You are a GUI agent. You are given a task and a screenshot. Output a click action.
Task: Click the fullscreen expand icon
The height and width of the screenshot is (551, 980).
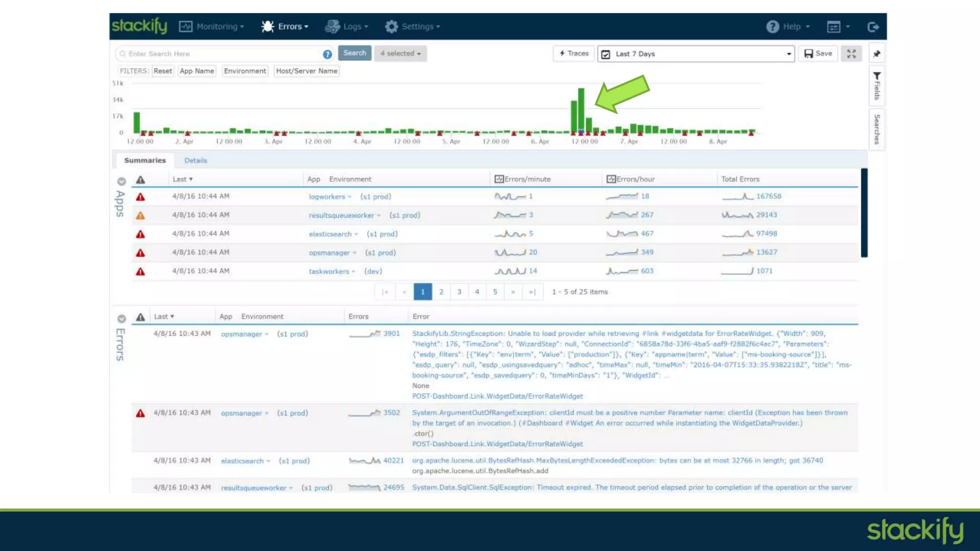coord(851,54)
